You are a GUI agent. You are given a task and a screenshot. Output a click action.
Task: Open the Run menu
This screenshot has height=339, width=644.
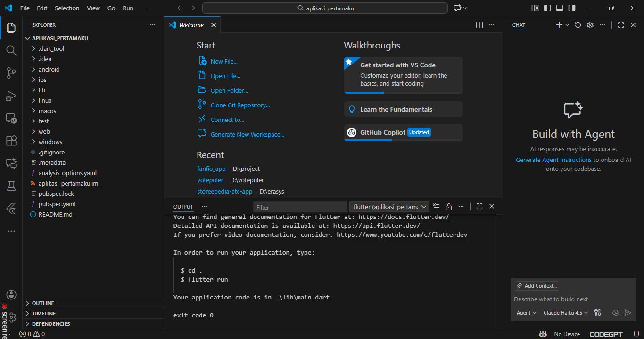coord(128,8)
